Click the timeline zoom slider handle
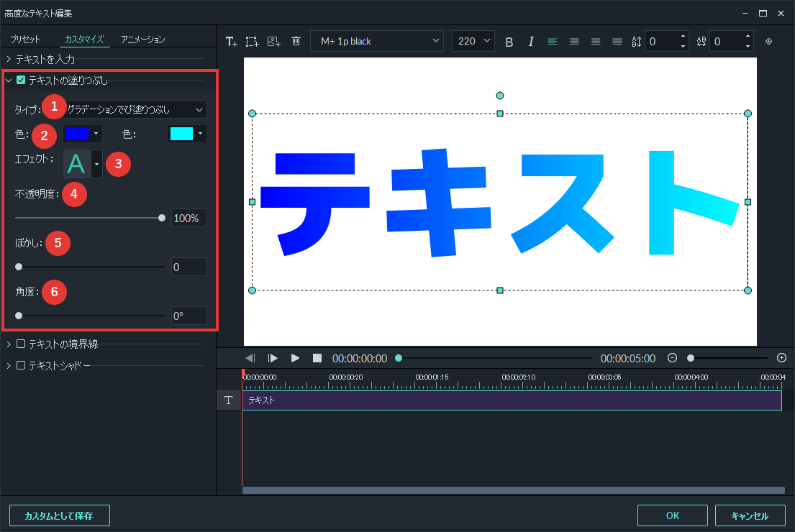The height and width of the screenshot is (532, 795). click(x=691, y=358)
